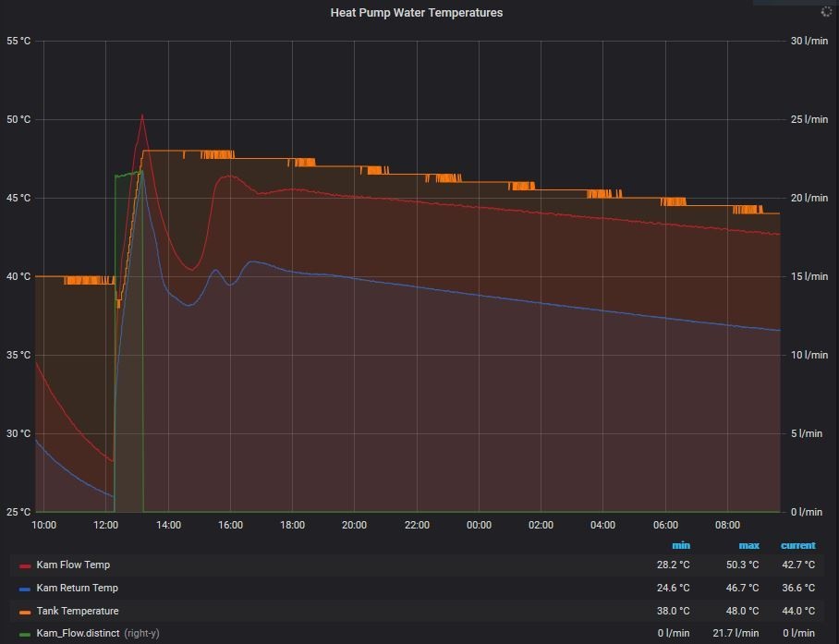Click the 00:00 time label on the x-axis
839x644 pixels.
[479, 525]
